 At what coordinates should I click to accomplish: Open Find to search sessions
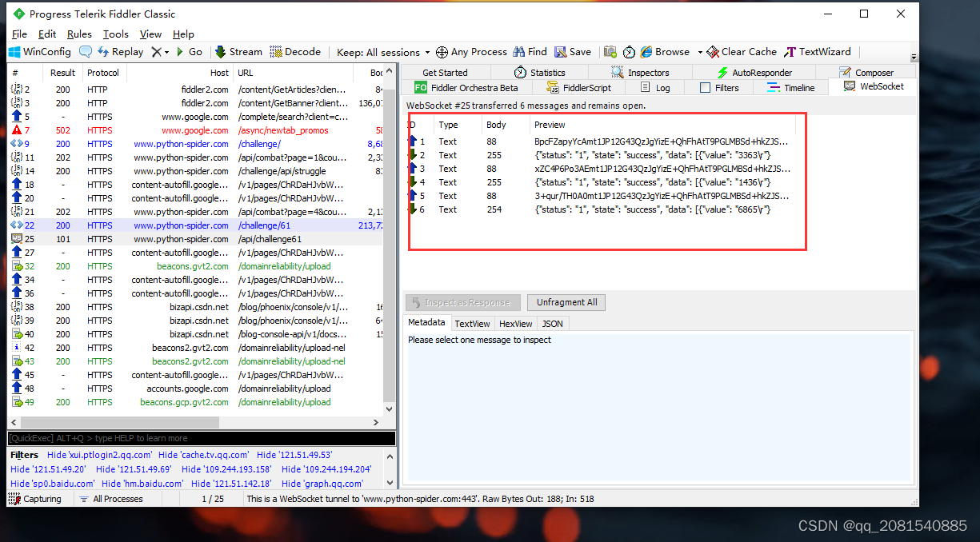click(x=529, y=52)
